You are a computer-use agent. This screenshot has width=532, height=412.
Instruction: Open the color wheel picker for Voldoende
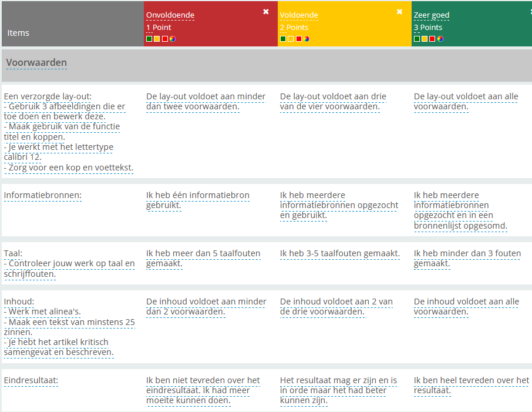point(307,39)
